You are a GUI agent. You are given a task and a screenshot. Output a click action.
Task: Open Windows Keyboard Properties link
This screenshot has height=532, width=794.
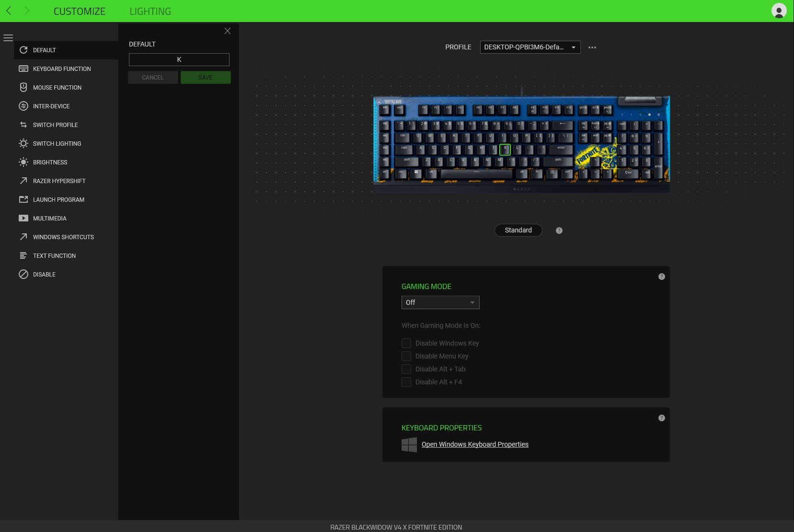[474, 444]
